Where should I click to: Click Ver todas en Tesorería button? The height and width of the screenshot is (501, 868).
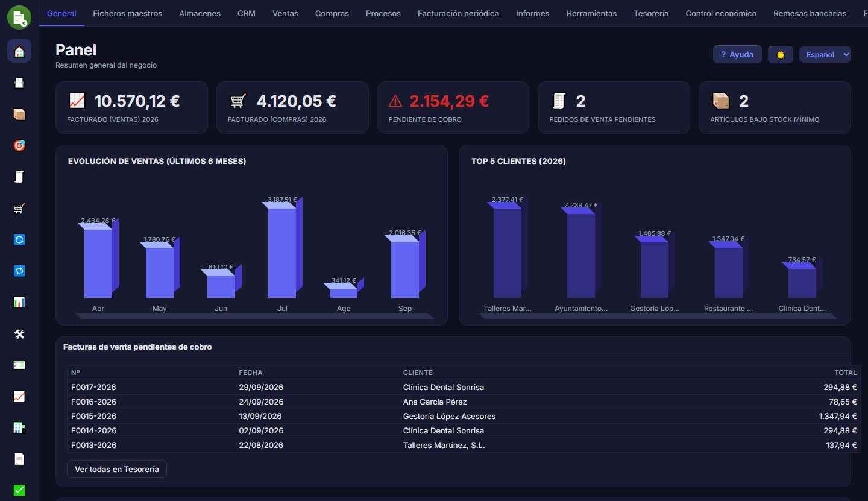(x=117, y=469)
